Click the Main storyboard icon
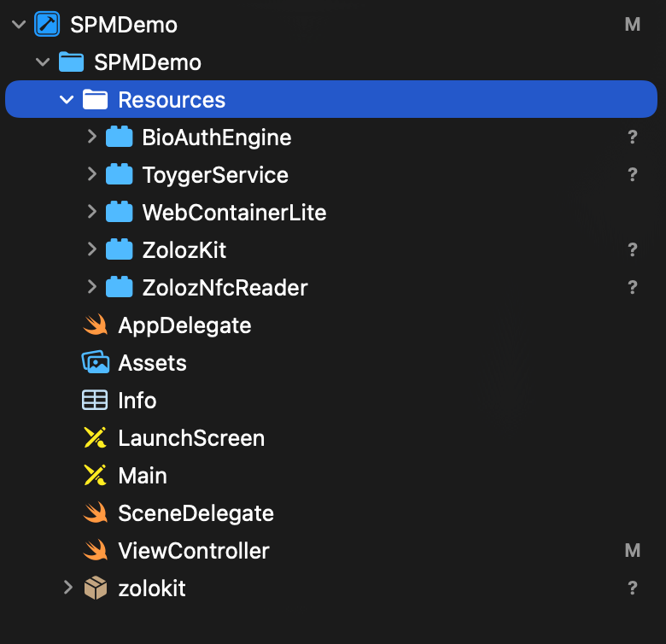The image size is (666, 644). click(95, 476)
